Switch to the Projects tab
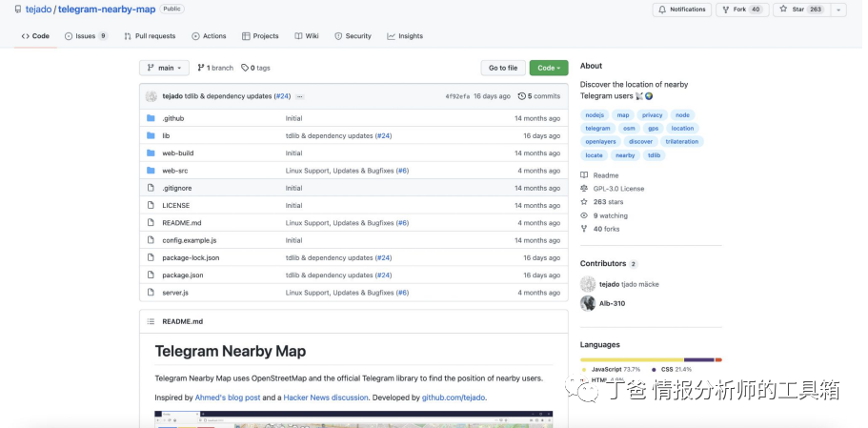Screen dimensions: 868x428 pyautogui.click(x=260, y=36)
